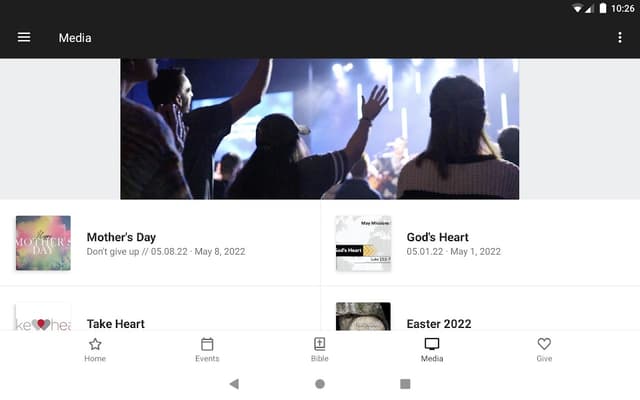Select the Easter 2022 series title
The height and width of the screenshot is (400, 640).
[439, 324]
